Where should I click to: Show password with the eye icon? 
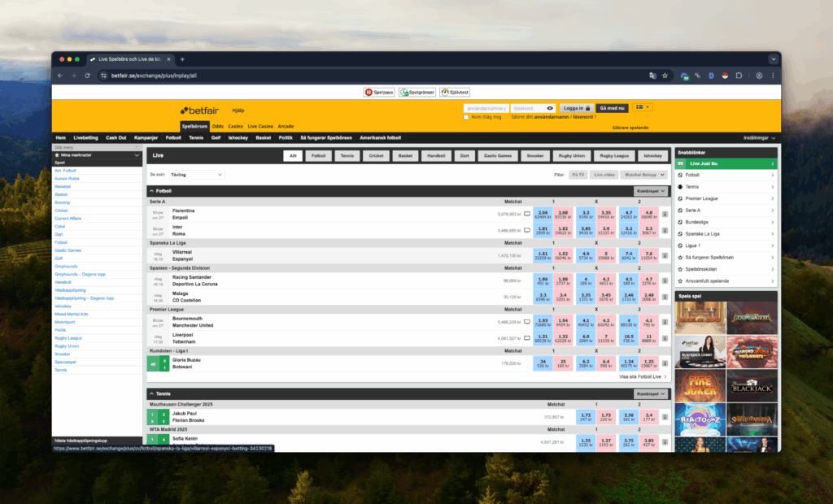click(550, 108)
